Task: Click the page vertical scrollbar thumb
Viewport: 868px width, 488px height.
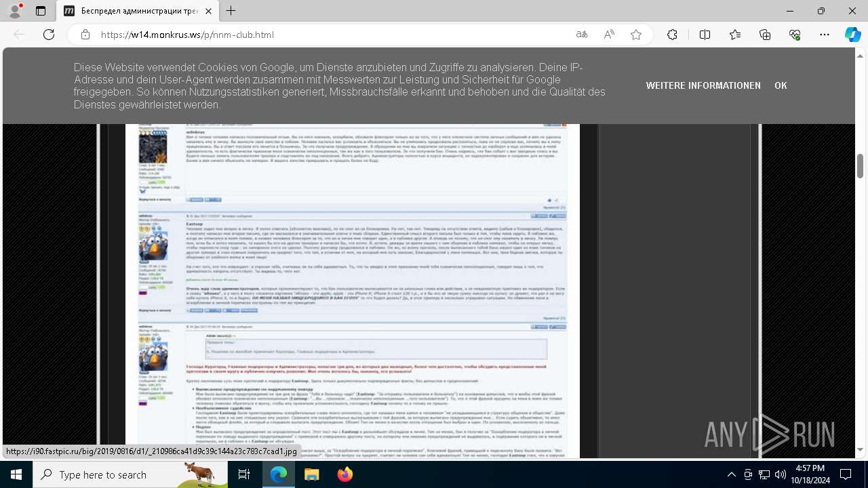Action: click(861, 165)
